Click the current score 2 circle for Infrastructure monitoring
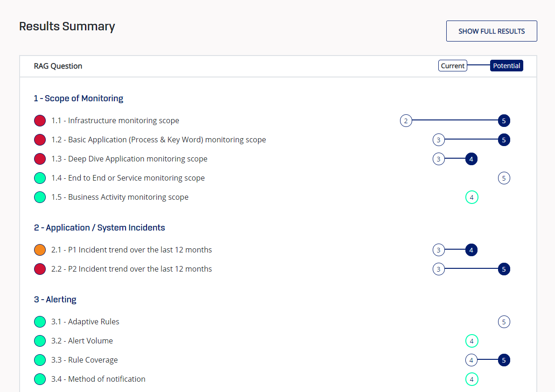555x392 pixels. point(406,121)
